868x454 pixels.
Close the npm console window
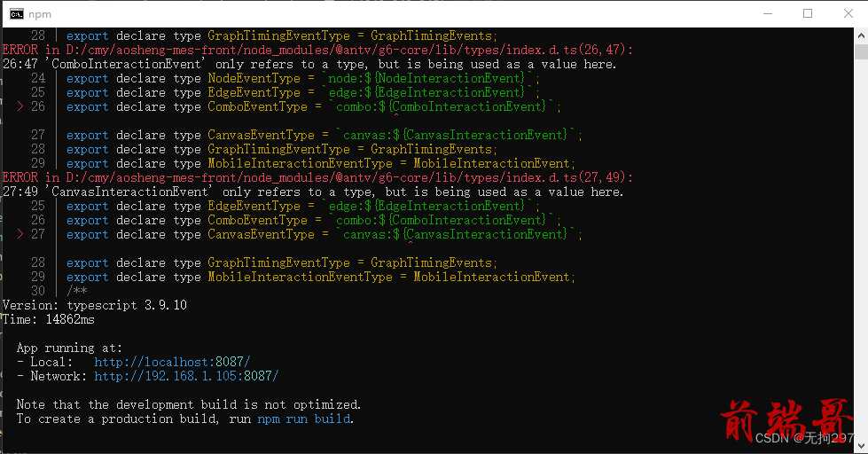[x=848, y=13]
